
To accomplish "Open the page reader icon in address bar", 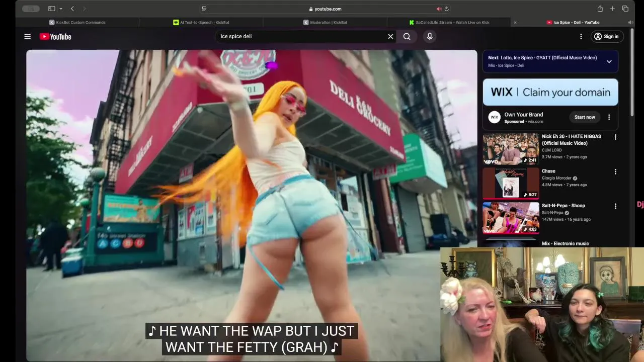I will point(204,9).
